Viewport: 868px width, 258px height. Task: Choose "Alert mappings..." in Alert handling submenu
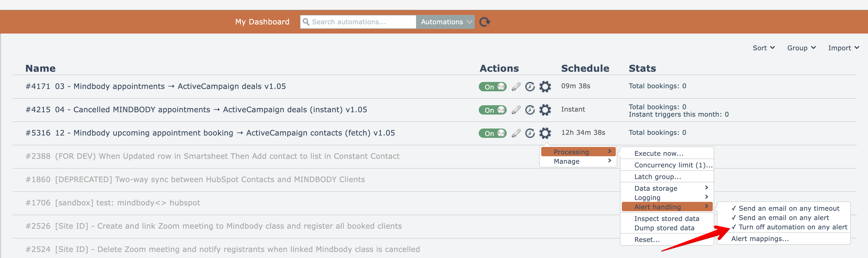[x=760, y=238]
